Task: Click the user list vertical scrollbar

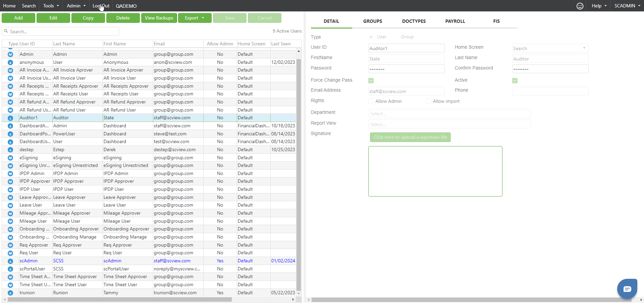Action: coord(299,175)
